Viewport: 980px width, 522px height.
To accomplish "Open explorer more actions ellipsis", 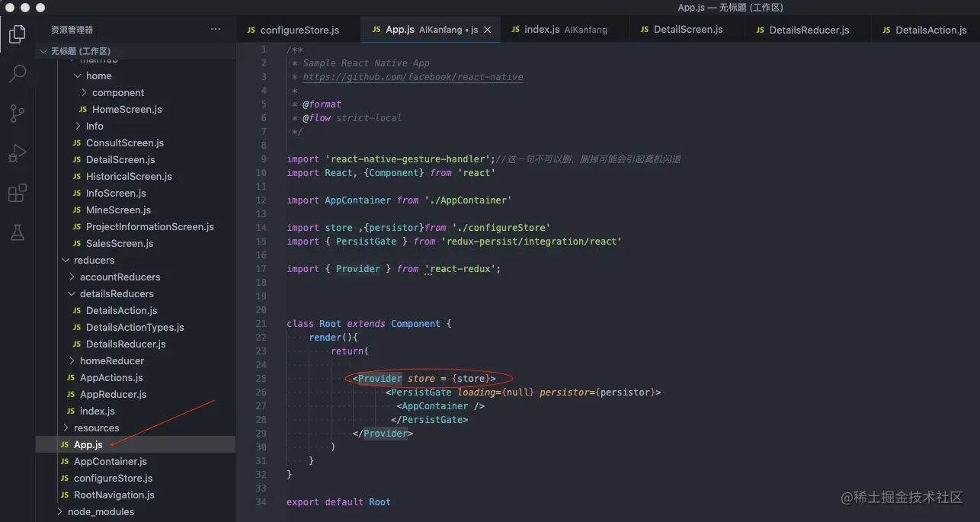I will 216,30.
